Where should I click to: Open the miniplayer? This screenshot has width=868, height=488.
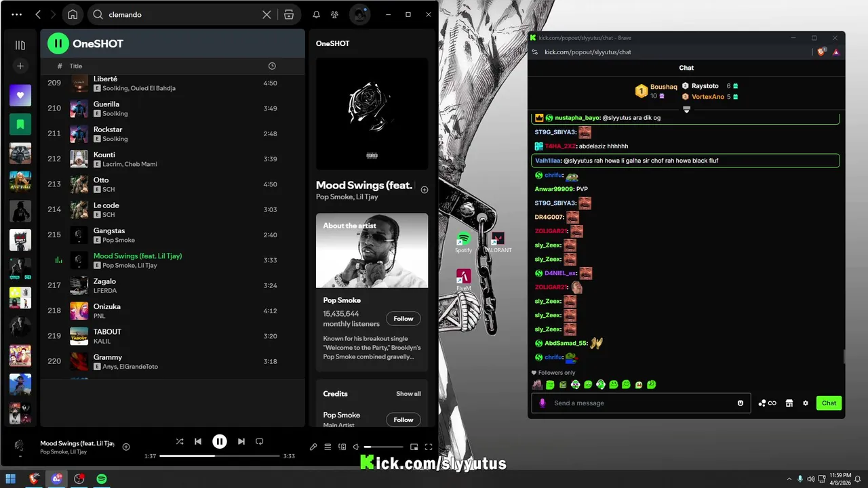coord(414,447)
